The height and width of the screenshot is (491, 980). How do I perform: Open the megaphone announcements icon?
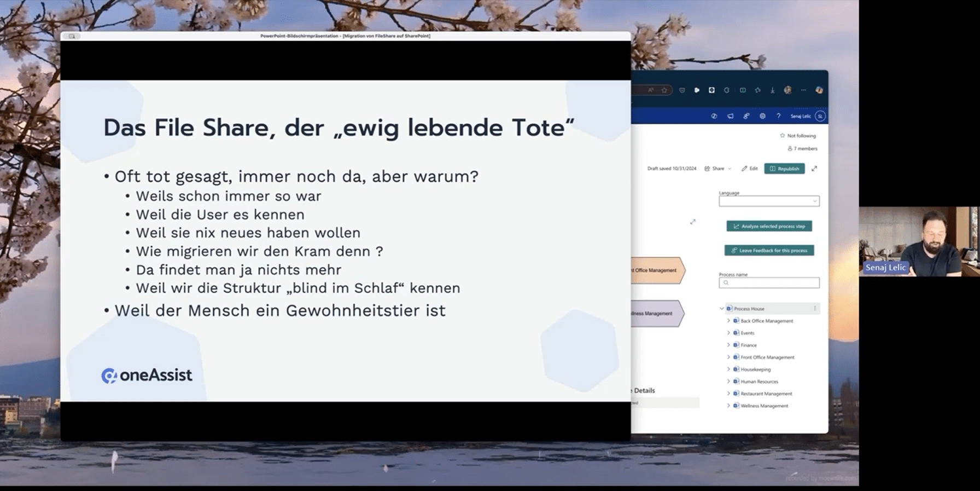coord(730,116)
